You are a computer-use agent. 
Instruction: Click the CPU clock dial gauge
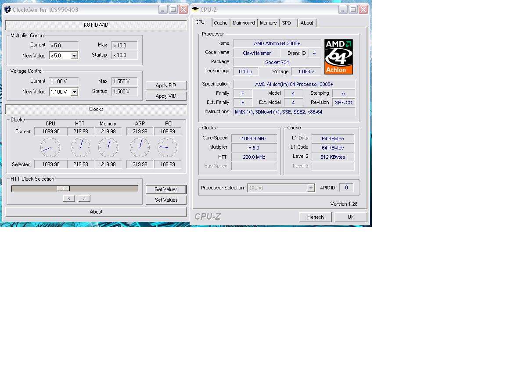tap(50, 148)
